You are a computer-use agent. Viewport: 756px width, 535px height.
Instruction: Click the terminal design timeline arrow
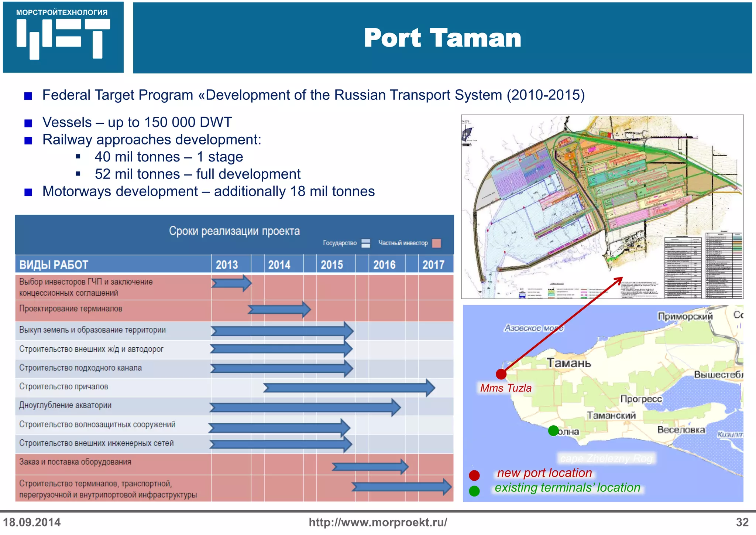tap(279, 309)
